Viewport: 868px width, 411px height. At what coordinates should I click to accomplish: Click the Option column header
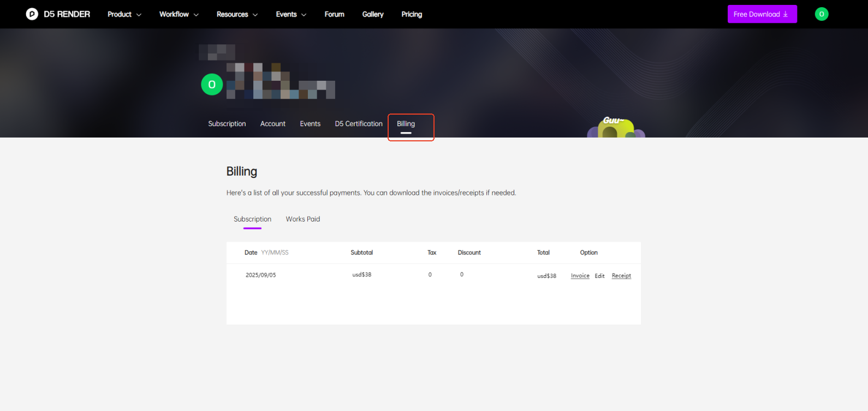[588, 253]
